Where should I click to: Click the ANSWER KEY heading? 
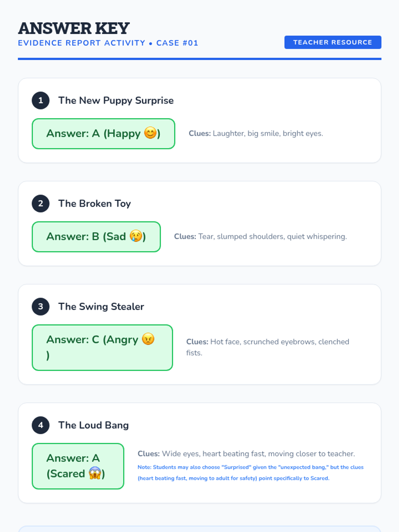click(x=74, y=28)
